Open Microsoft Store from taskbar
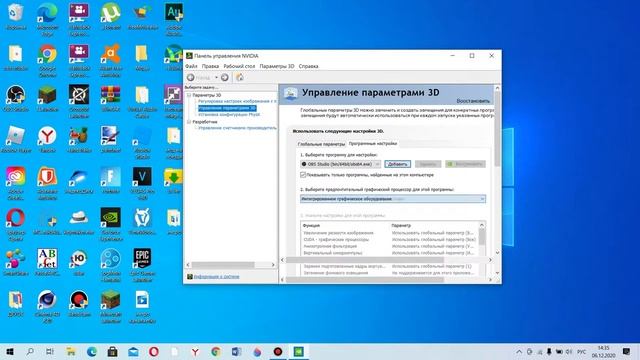This screenshot has width=640, height=360. pyautogui.click(x=112, y=351)
